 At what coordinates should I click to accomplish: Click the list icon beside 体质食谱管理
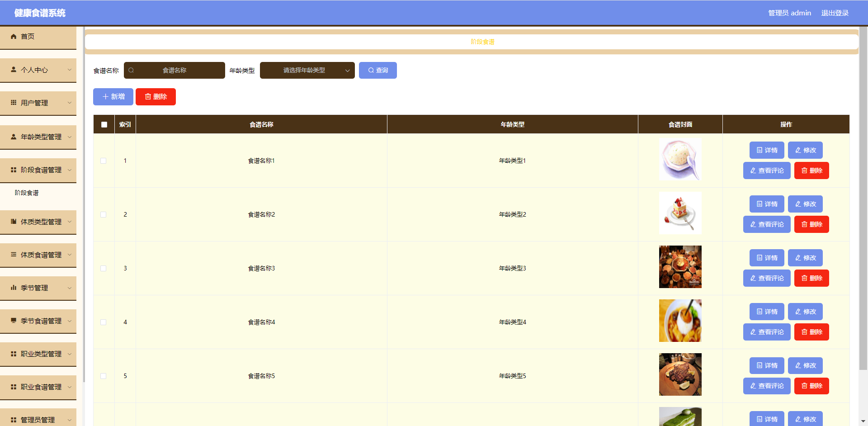(x=14, y=255)
